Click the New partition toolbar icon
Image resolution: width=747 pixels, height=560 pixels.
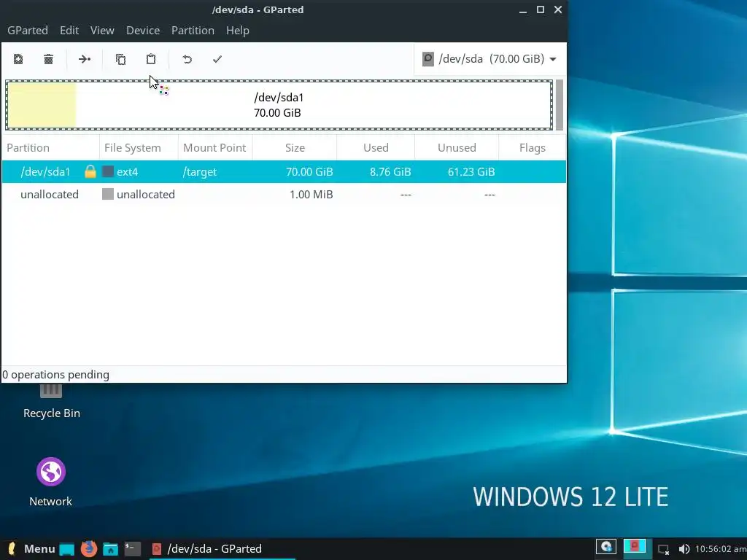[18, 59]
